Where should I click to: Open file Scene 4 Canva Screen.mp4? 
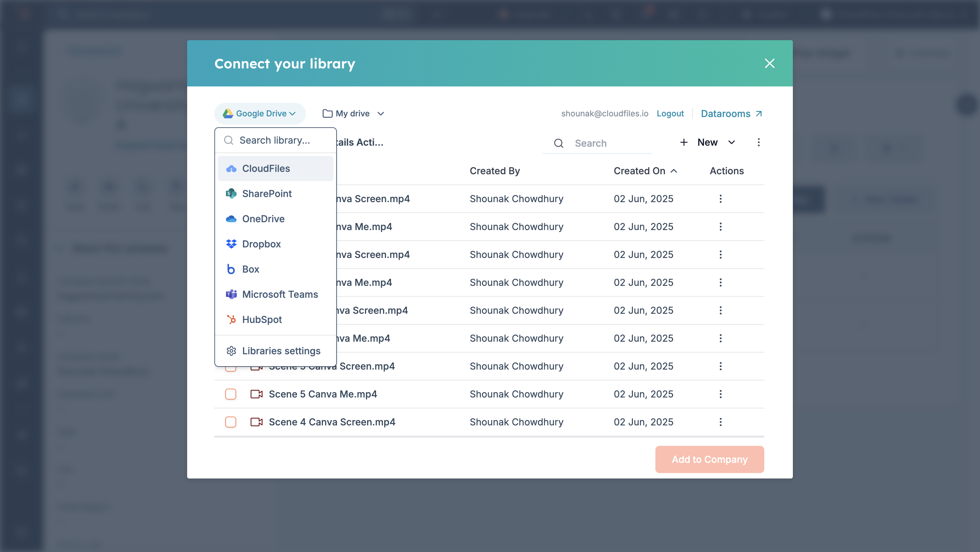click(x=332, y=422)
